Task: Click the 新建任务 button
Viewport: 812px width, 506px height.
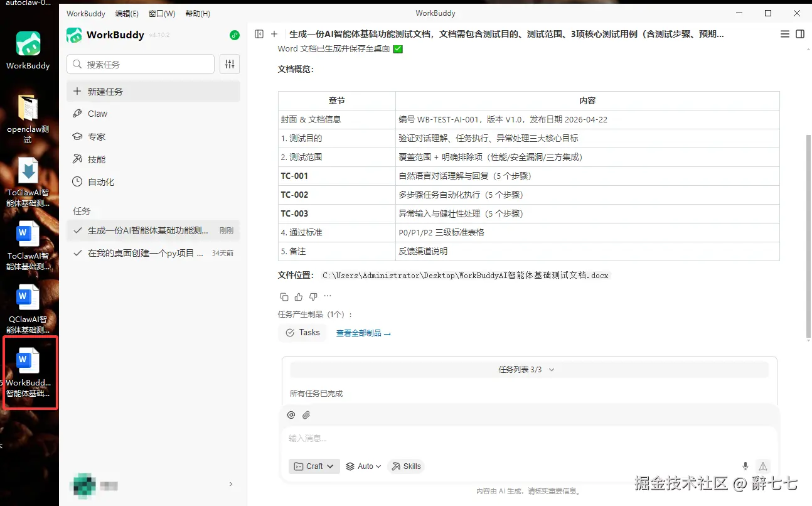Action: (153, 91)
